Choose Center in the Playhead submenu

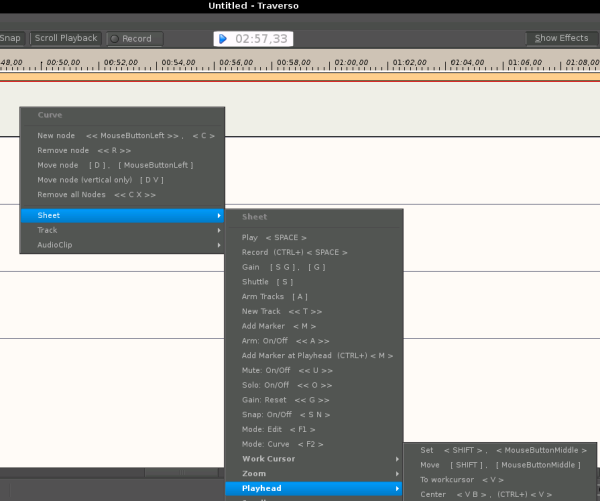click(x=500, y=494)
